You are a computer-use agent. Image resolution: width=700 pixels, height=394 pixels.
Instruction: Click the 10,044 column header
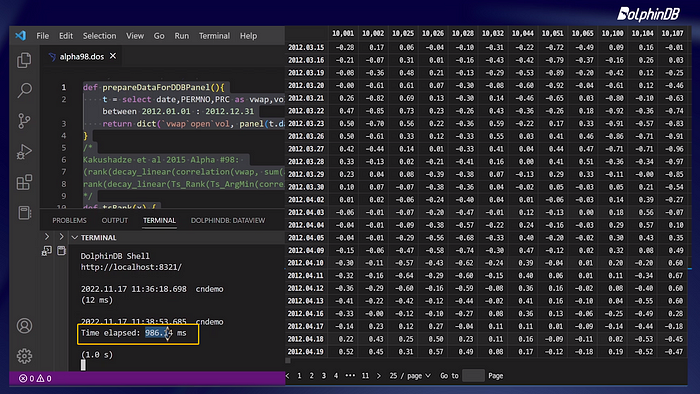point(522,33)
